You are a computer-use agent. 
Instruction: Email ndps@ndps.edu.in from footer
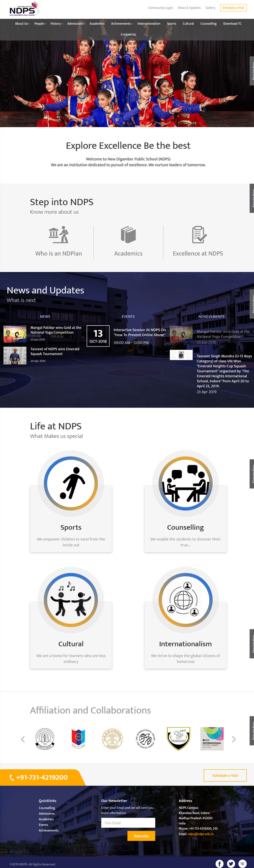200,834
